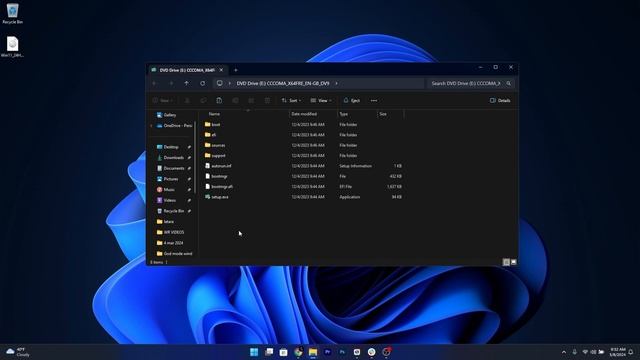Sort by the Size column
Viewport: 640px width, 360px height.
click(x=383, y=114)
